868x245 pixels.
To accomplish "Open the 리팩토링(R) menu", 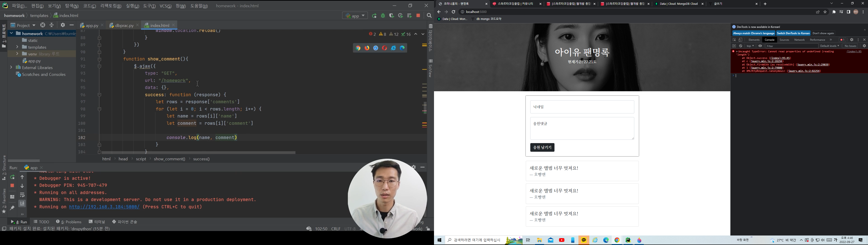I will 111,6.
